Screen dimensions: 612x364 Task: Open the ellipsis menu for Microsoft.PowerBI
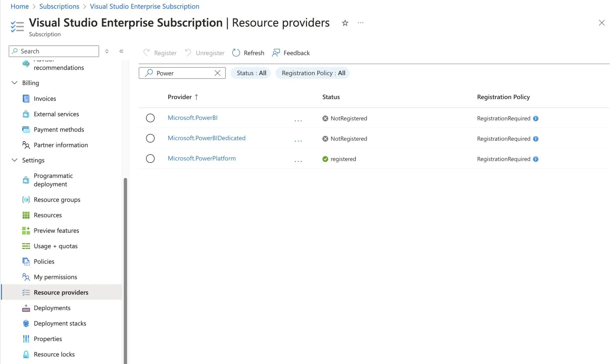[x=298, y=120]
